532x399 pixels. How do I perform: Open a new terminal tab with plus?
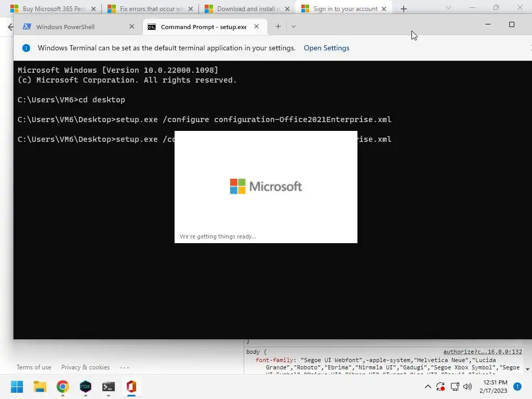click(x=278, y=26)
